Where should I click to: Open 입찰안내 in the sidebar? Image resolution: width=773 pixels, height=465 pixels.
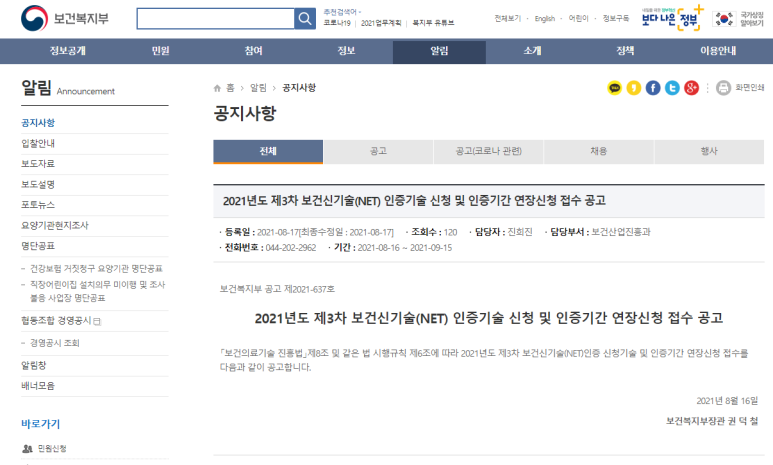coord(38,143)
